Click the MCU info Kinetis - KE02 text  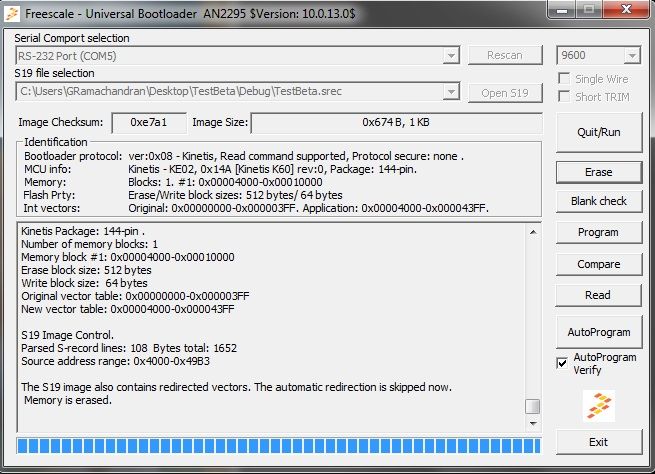tap(272, 169)
